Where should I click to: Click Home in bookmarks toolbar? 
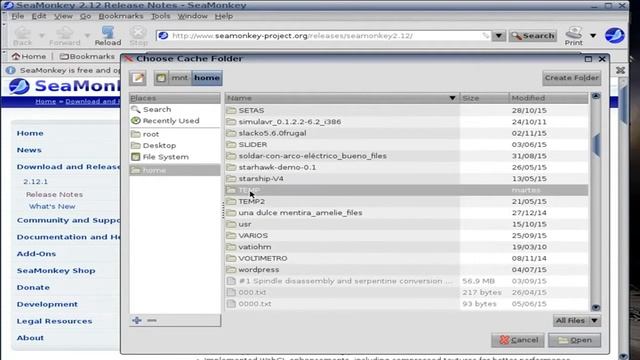click(29, 56)
